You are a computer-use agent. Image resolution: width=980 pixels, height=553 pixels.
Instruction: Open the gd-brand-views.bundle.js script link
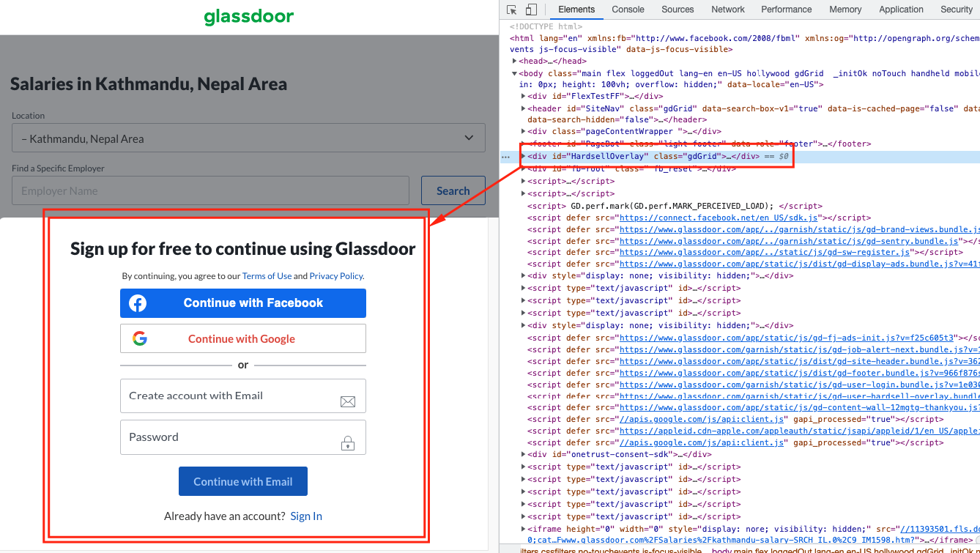coord(800,229)
